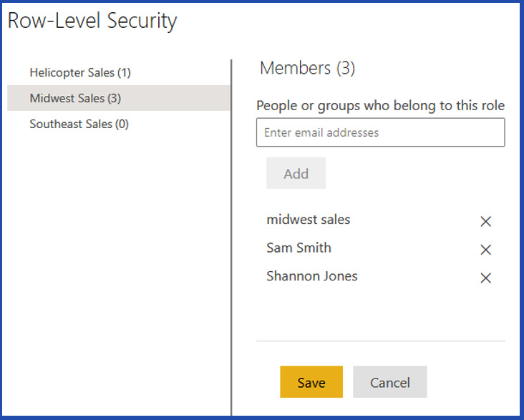The height and width of the screenshot is (420, 524).
Task: Remove Sam Smith from the role
Action: coord(485,250)
